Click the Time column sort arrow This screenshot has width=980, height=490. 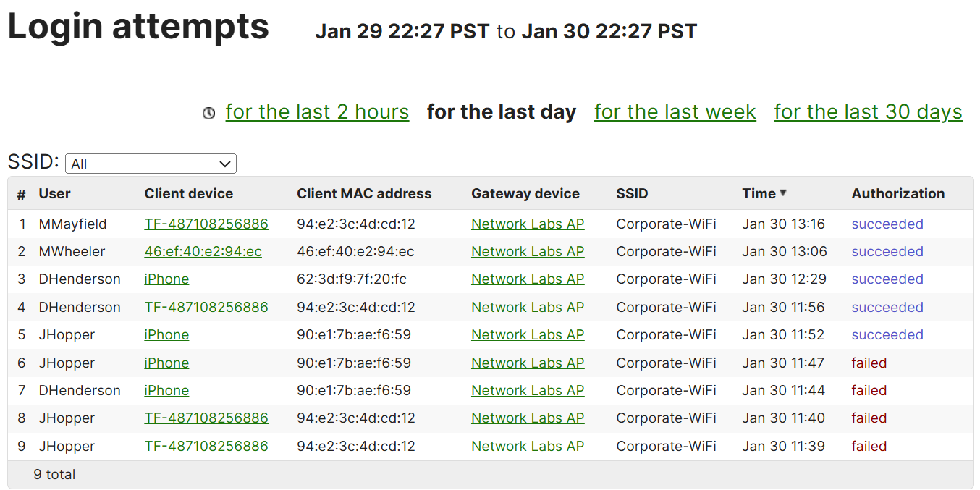783,193
